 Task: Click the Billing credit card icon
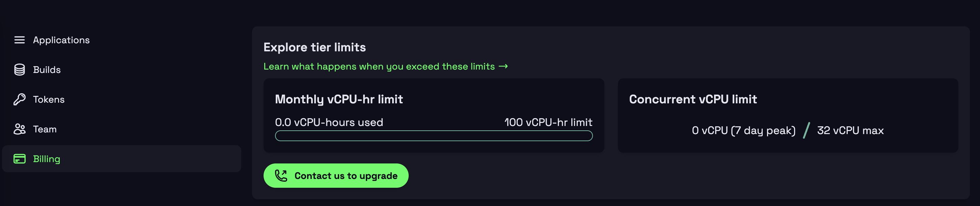pyautogui.click(x=19, y=159)
